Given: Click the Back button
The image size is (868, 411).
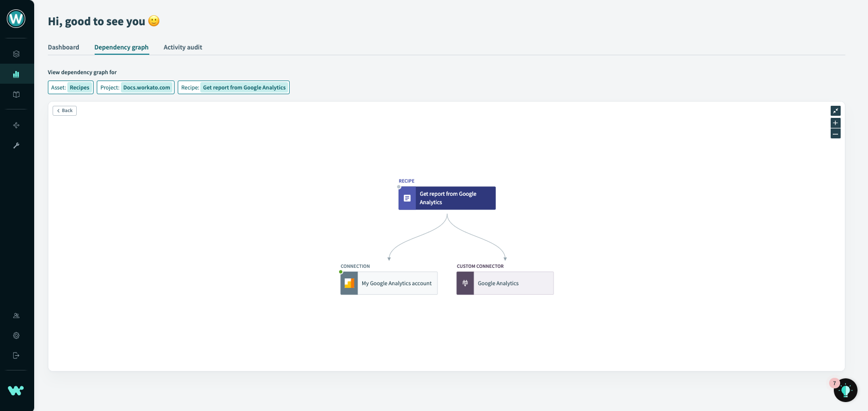Looking at the screenshot, I should click(x=65, y=111).
